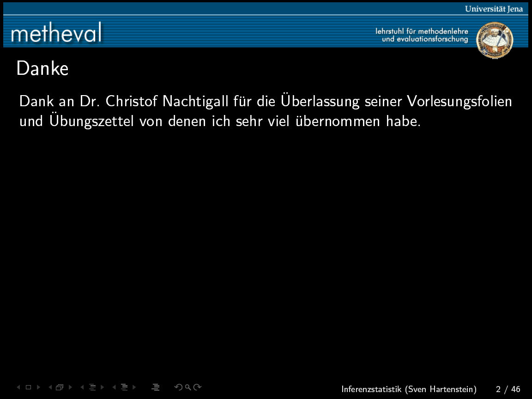Click the go back curved arrow

(x=178, y=387)
